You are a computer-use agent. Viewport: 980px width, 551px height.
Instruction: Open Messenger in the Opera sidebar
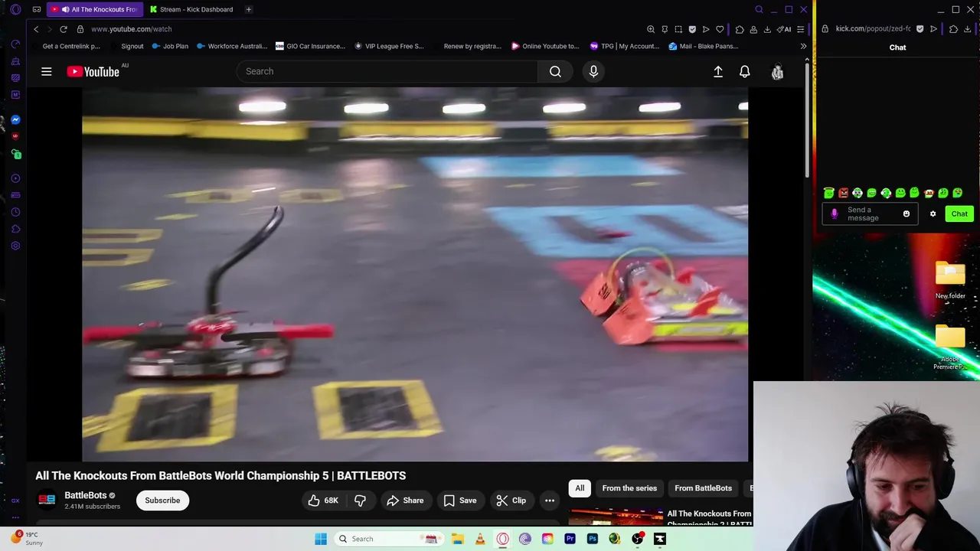[15, 119]
